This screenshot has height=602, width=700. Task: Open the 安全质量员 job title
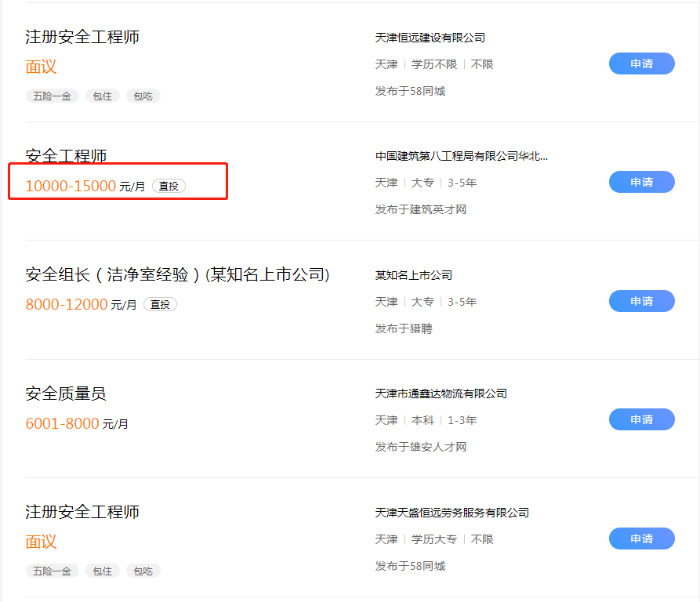66,393
